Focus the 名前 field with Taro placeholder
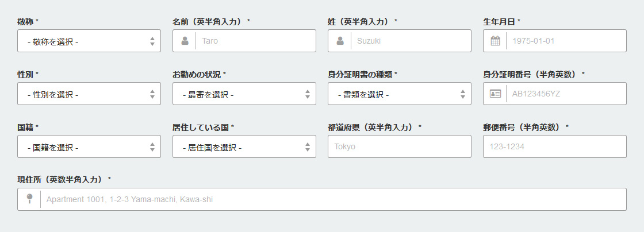This screenshot has width=644, height=232. click(x=255, y=41)
